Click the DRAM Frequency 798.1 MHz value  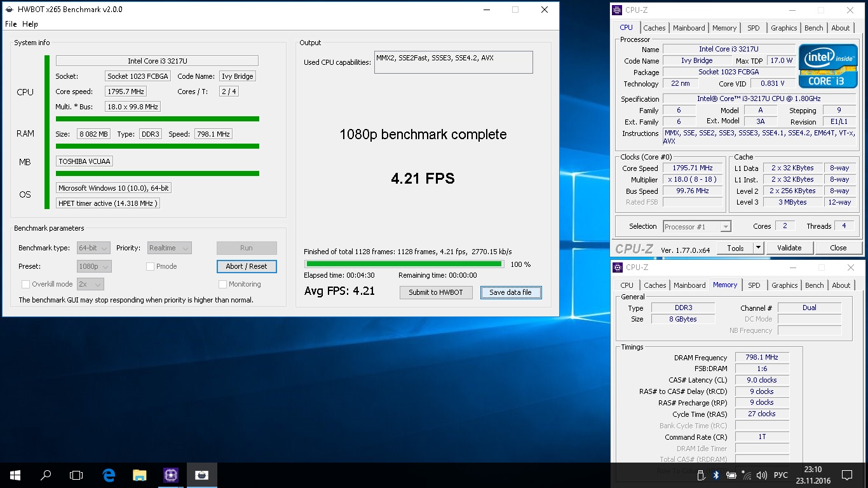762,357
